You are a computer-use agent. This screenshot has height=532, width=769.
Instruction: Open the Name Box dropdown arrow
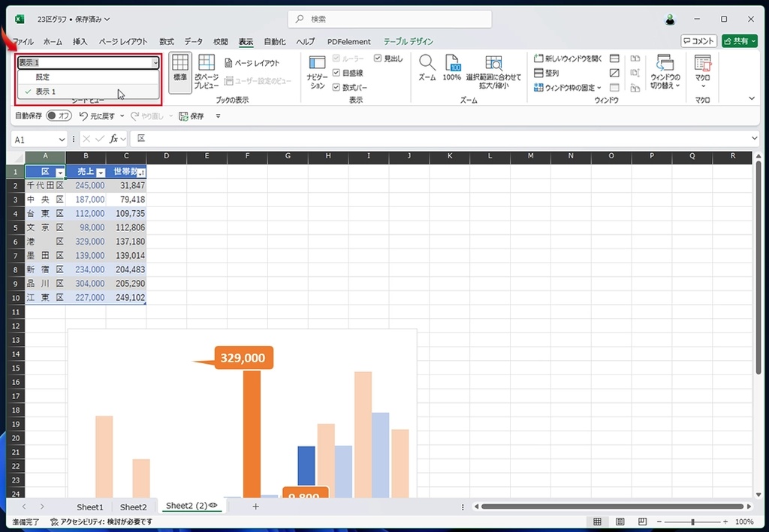pos(62,140)
